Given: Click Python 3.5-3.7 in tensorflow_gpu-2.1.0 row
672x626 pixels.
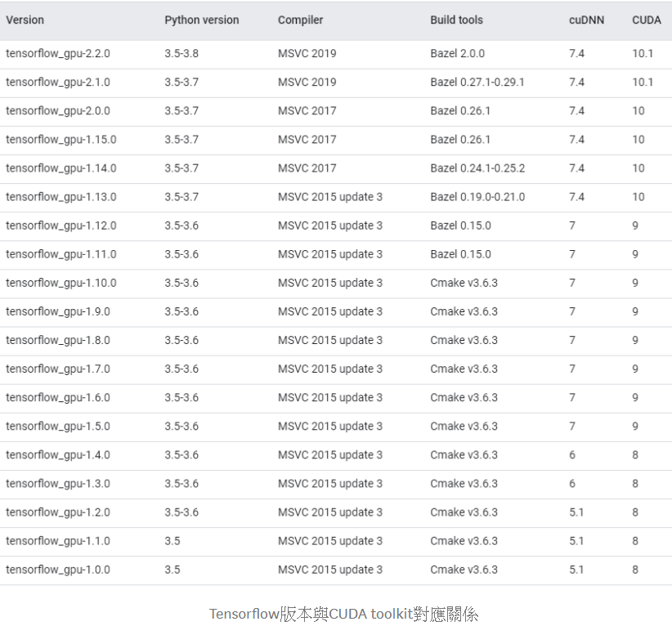Looking at the screenshot, I should coord(181,83).
